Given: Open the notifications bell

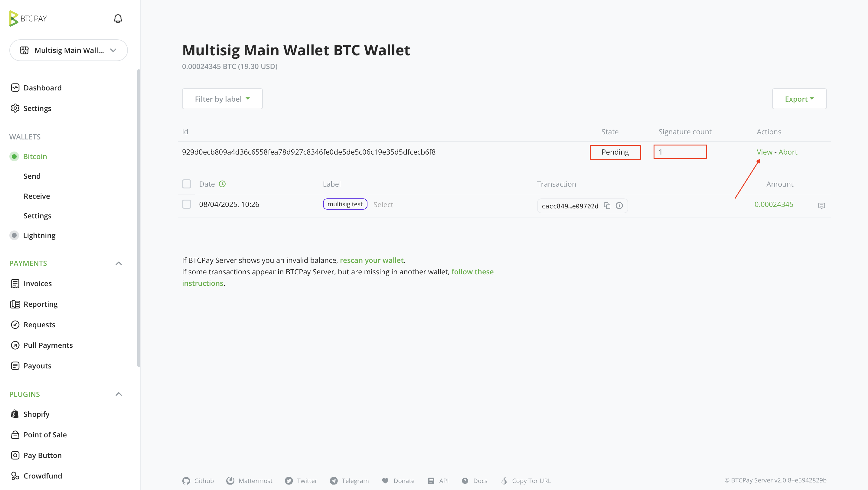Looking at the screenshot, I should click(x=118, y=18).
